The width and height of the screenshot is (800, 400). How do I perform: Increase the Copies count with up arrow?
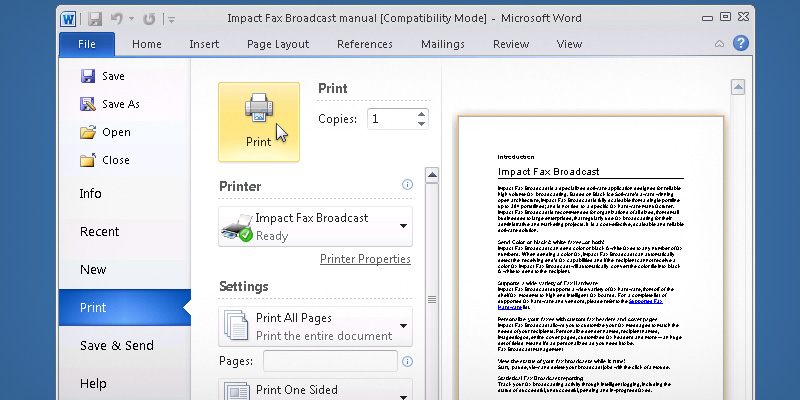(421, 113)
